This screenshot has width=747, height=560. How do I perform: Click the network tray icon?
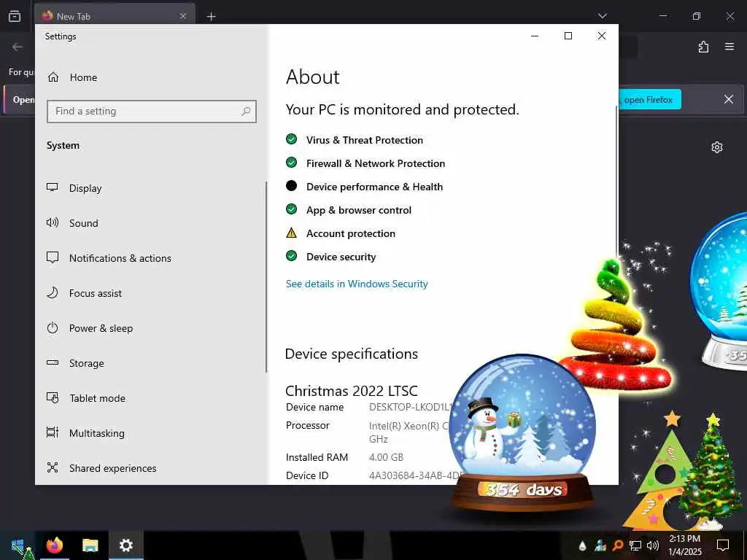coord(635,545)
